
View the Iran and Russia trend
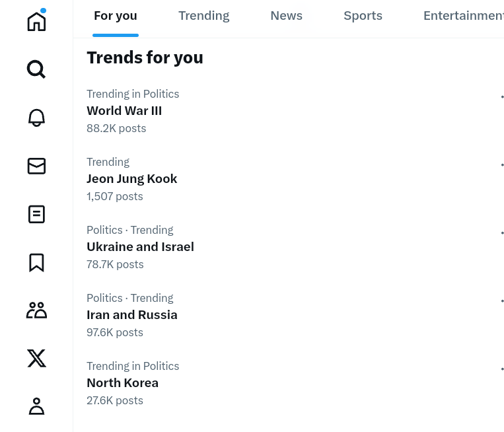(132, 315)
